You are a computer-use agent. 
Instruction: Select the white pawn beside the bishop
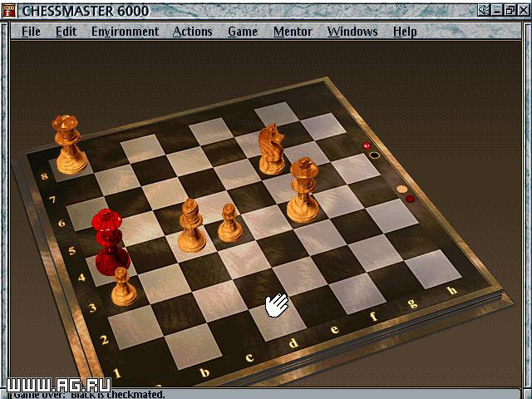229,223
